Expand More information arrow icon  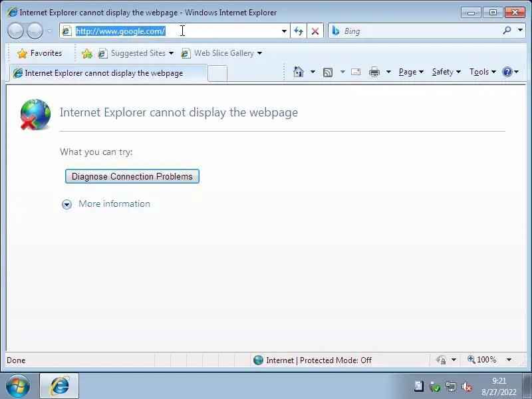click(x=67, y=204)
